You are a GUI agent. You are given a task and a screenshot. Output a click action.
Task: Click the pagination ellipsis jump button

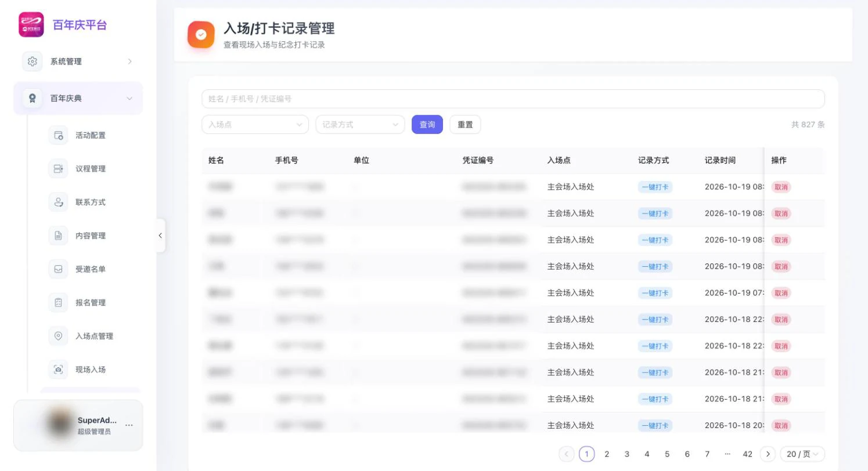click(x=727, y=454)
